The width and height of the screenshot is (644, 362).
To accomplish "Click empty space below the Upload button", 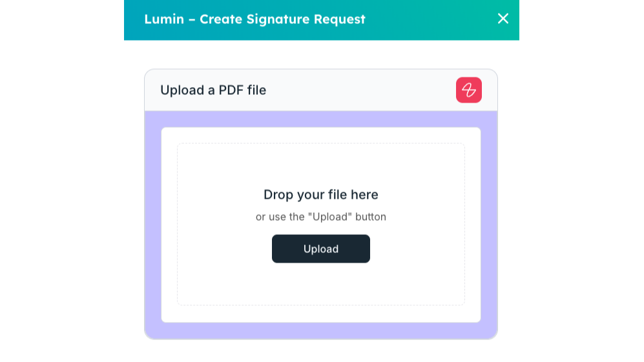I will (321, 284).
